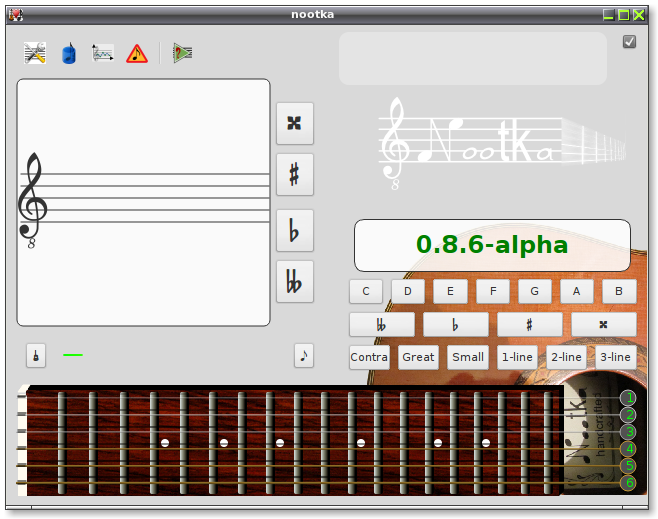The image size is (658, 519).
Task: Select note F button
Action: point(493,291)
